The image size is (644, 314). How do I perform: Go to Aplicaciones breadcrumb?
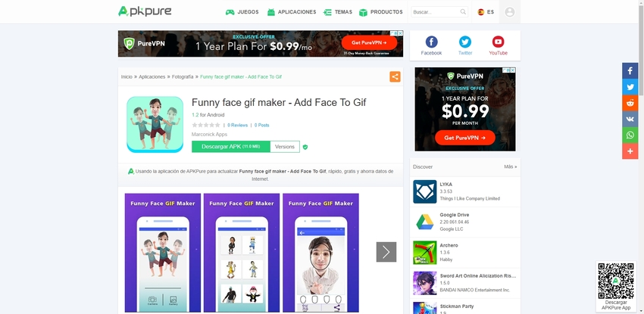[152, 76]
